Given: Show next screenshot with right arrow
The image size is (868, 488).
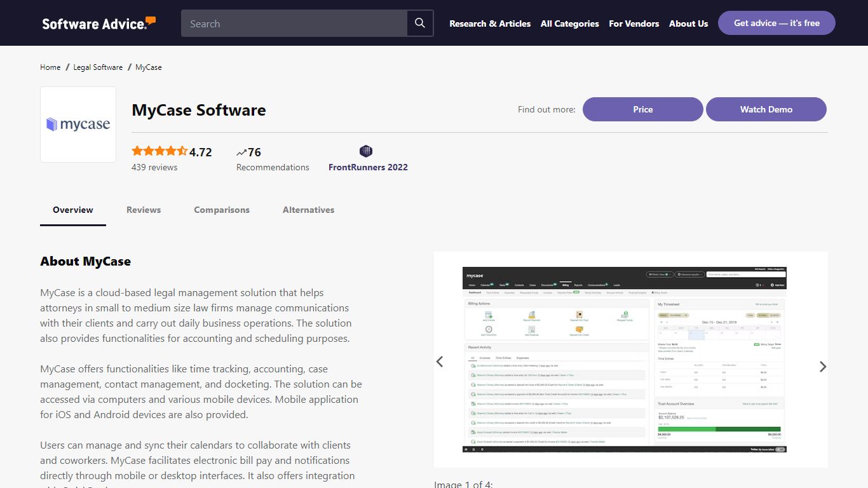Looking at the screenshot, I should (x=823, y=367).
